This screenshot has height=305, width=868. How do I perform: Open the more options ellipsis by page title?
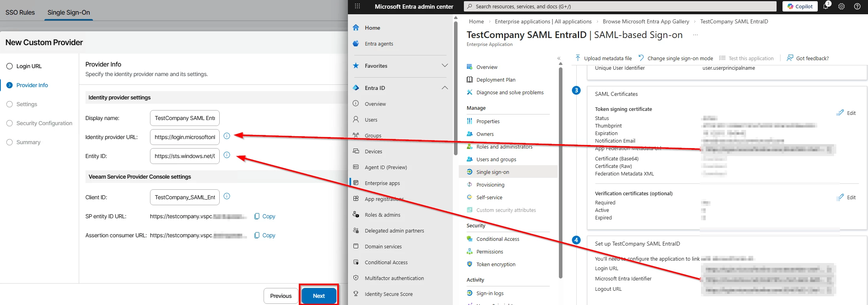point(695,35)
